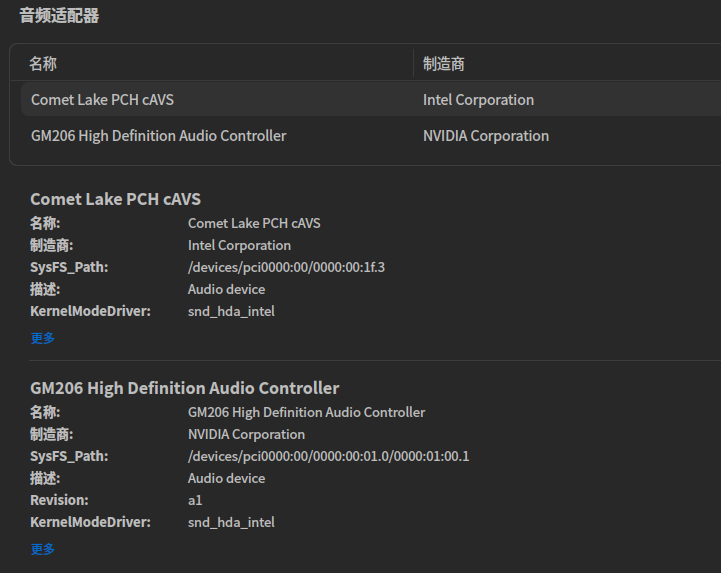Click KernelModeDriver: label under Comet Lake

91,311
